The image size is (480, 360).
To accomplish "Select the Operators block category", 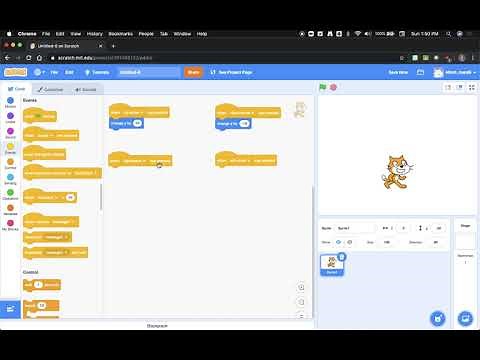I will [x=10, y=194].
